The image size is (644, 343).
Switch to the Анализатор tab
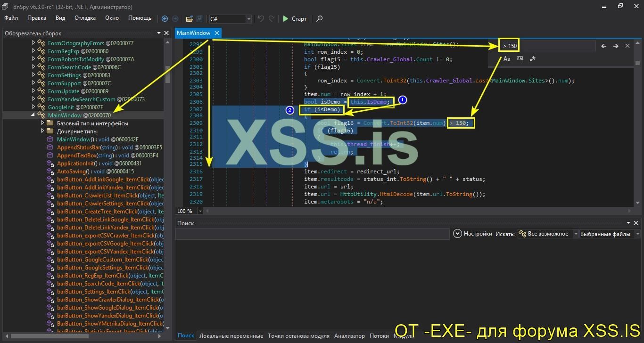(x=349, y=336)
